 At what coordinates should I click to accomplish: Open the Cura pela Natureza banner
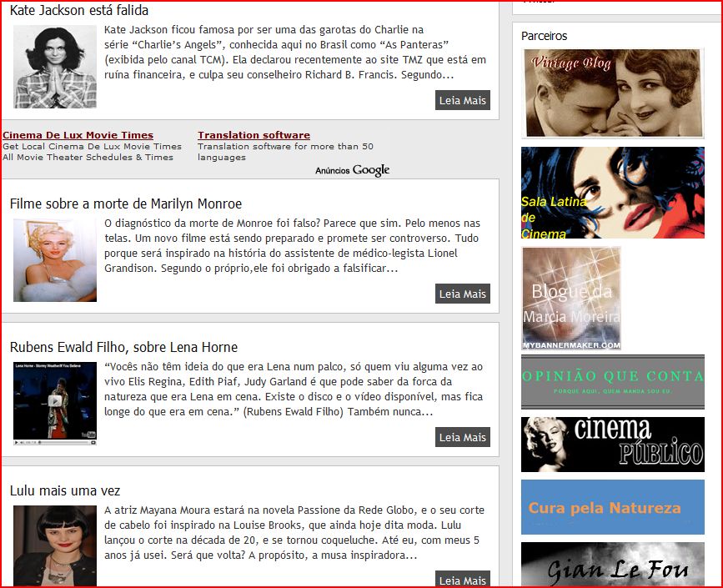pos(613,507)
